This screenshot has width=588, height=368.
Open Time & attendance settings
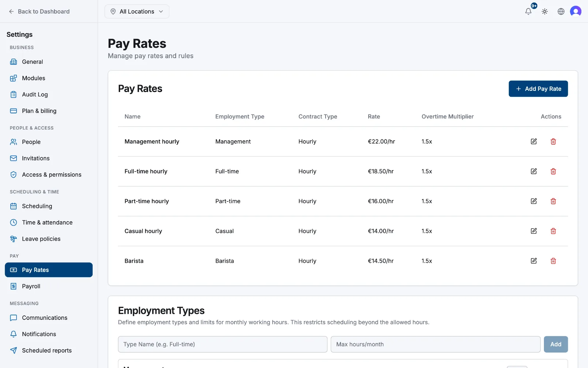tap(49, 222)
